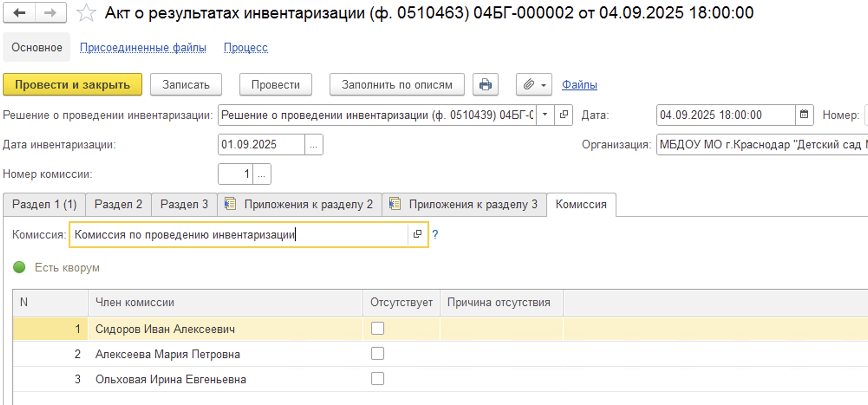Image resolution: width=868 pixels, height=405 pixels.
Task: Mark Сидоров Иван Алексеевич as absent
Action: (x=377, y=329)
